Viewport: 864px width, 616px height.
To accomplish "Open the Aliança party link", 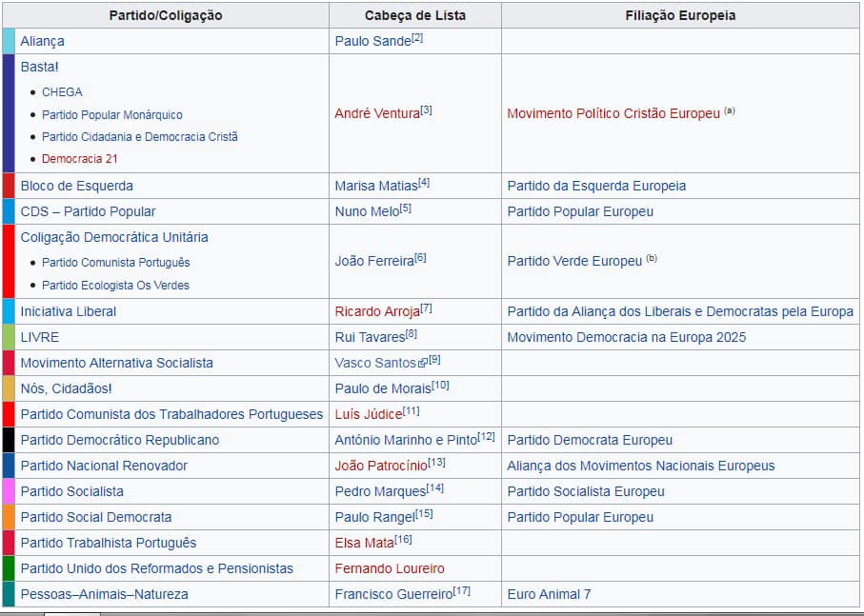I will point(42,41).
